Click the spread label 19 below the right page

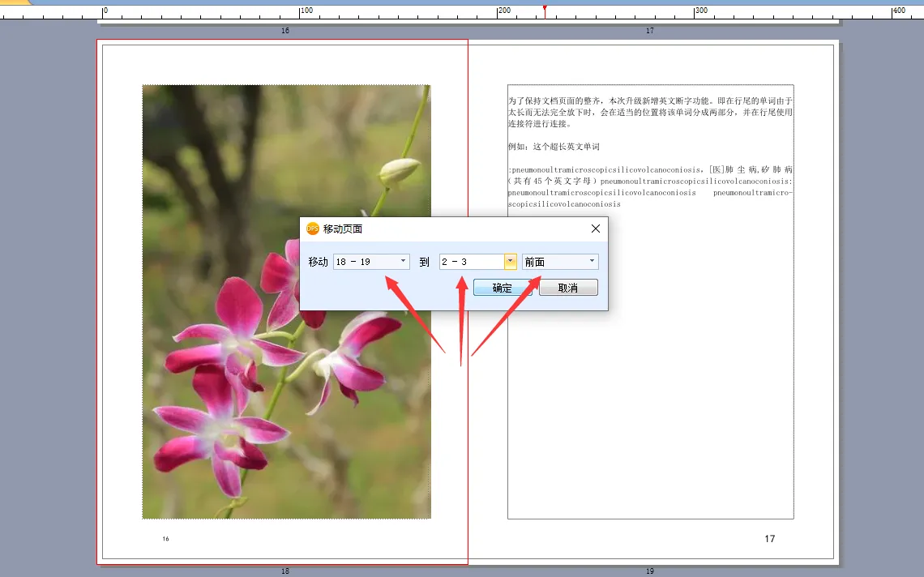point(649,571)
